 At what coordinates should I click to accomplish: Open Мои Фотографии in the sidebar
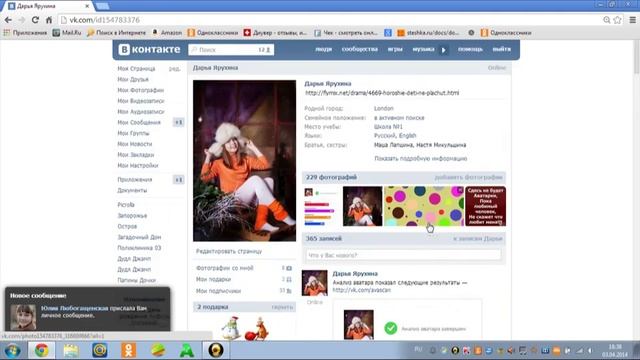click(x=141, y=90)
